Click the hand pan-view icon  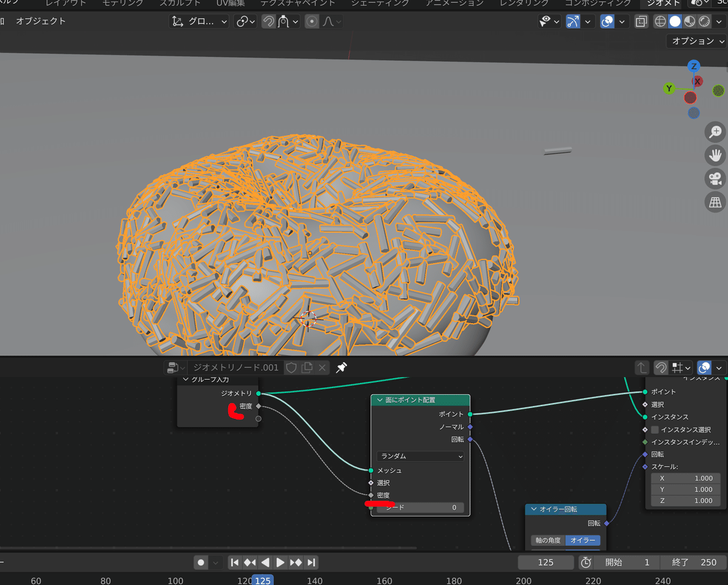coord(715,155)
